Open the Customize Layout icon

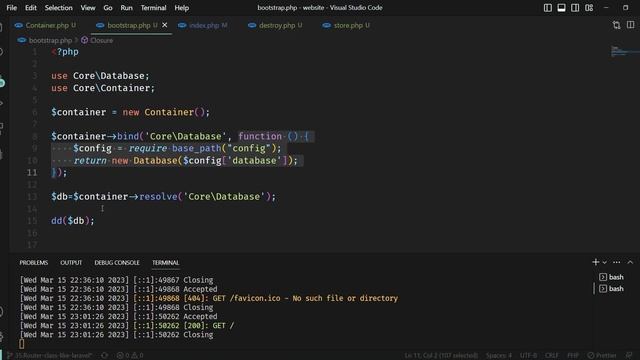tap(589, 8)
